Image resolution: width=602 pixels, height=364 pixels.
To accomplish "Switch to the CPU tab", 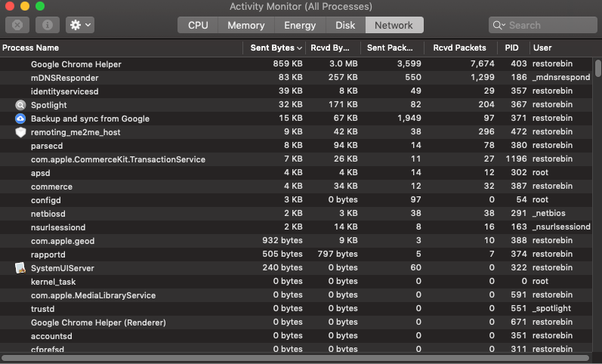I will tap(198, 26).
